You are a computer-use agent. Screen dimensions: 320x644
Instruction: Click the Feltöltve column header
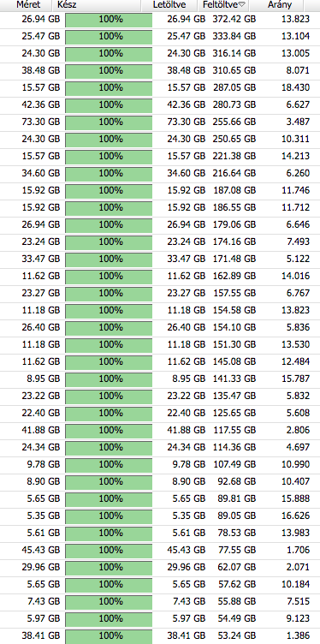[224, 5]
